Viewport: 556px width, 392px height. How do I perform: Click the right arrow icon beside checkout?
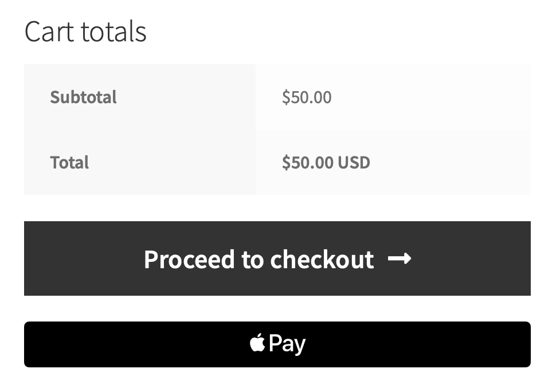click(x=400, y=259)
